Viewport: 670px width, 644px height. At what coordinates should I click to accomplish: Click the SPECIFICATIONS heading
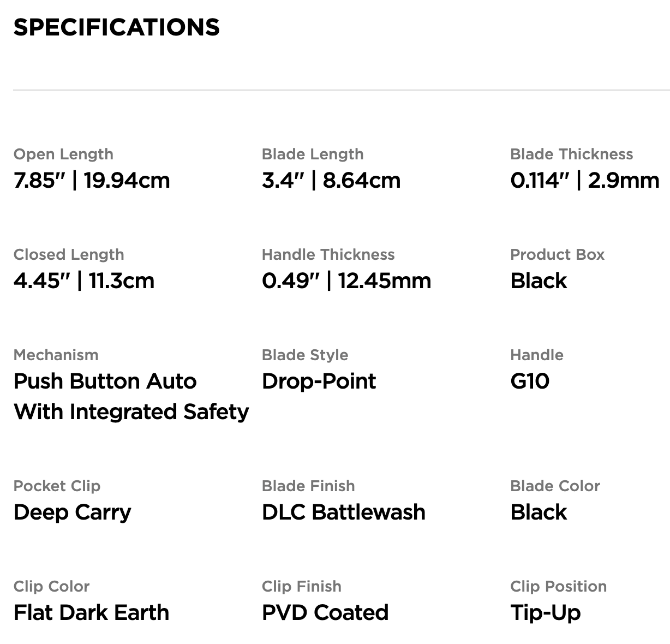coord(116,27)
